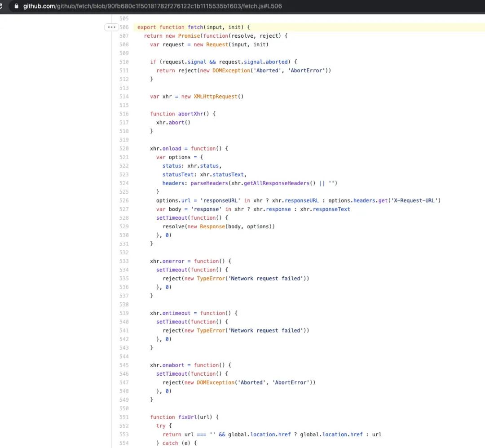Viewport: 485px width, 448px height.
Task: Open the line 506 ellipsis actions menu
Action: point(111,27)
